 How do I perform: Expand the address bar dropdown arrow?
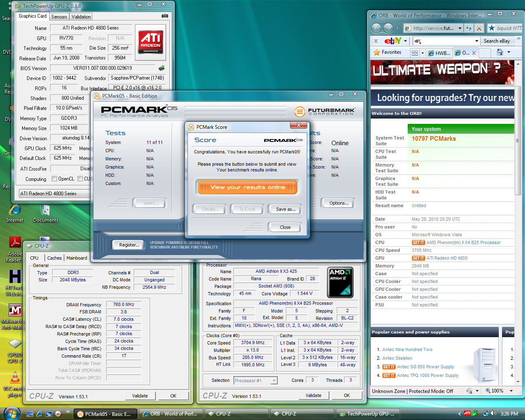tap(460, 28)
